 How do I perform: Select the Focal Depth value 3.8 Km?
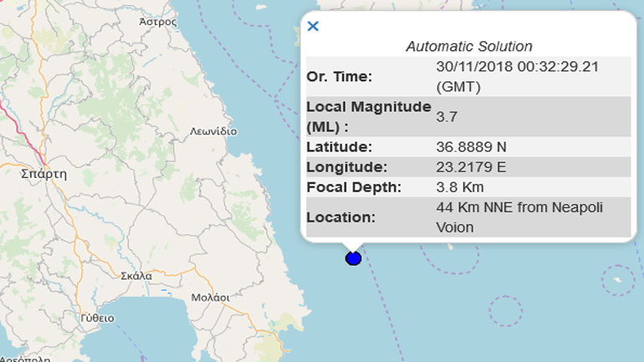click(x=460, y=186)
